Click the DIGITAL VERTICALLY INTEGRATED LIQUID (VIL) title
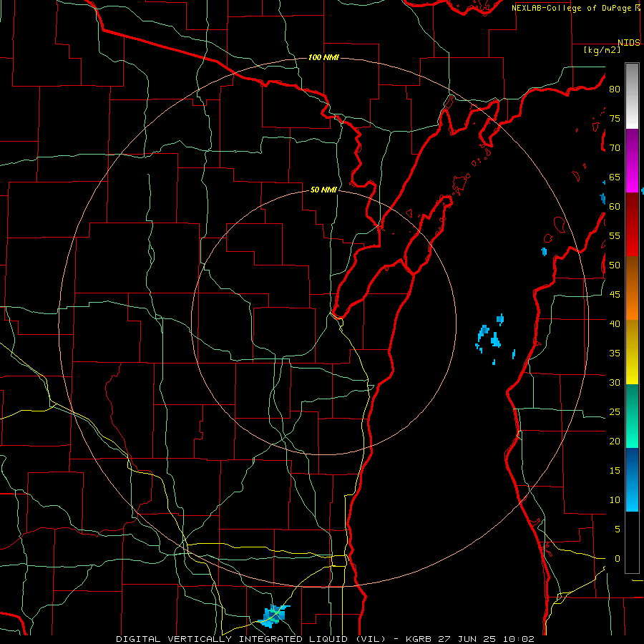Screen dimensions: 644x644 coord(251,639)
